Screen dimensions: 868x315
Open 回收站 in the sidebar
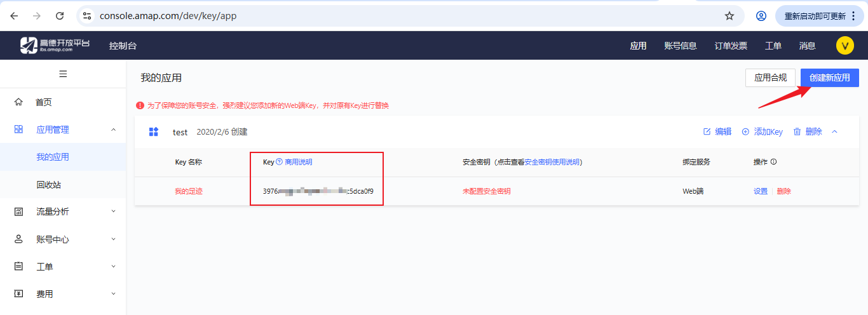(49, 185)
